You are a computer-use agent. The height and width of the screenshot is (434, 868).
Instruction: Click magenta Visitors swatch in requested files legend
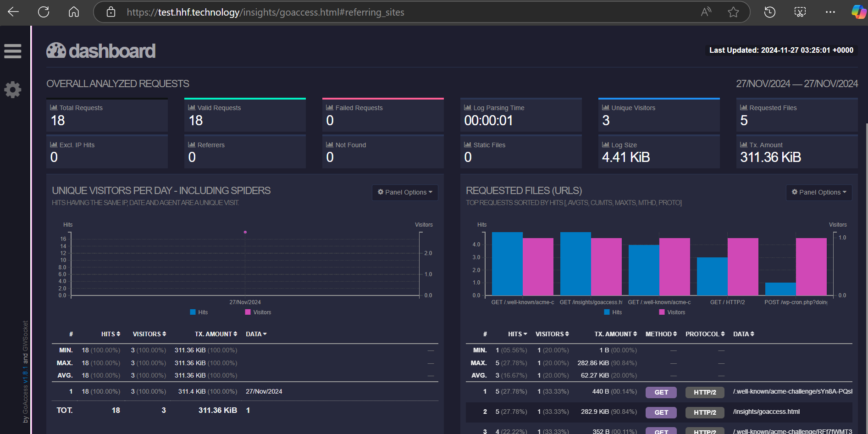(x=662, y=312)
